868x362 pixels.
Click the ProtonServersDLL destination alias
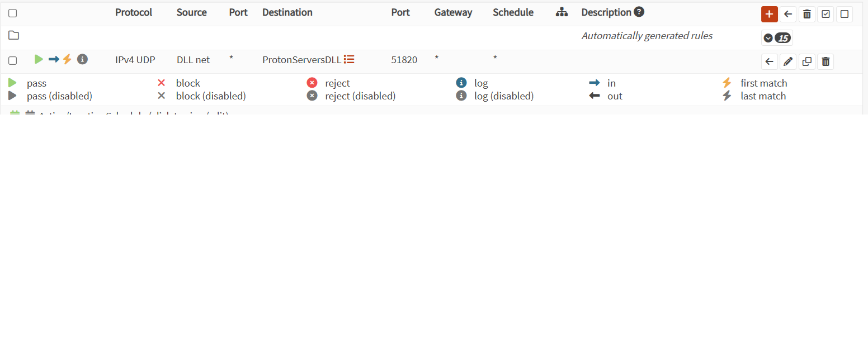pos(301,60)
